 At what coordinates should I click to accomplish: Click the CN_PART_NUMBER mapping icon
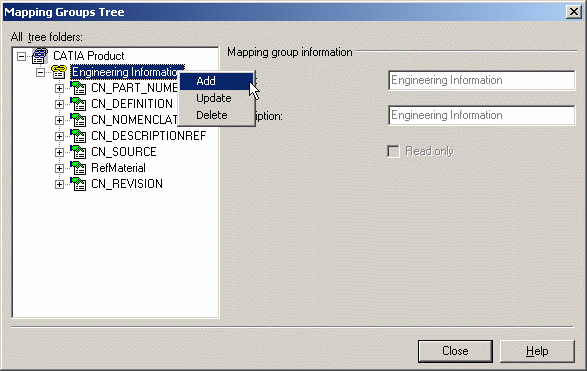click(78, 88)
